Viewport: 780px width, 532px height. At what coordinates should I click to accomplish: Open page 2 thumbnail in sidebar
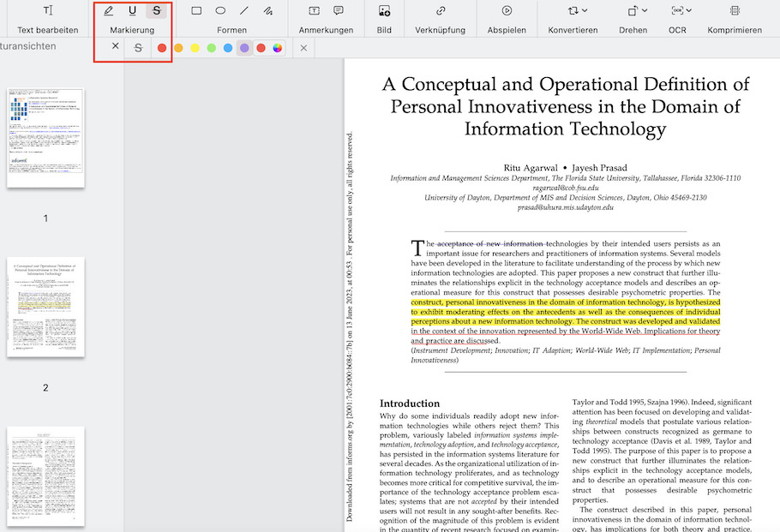pos(45,308)
